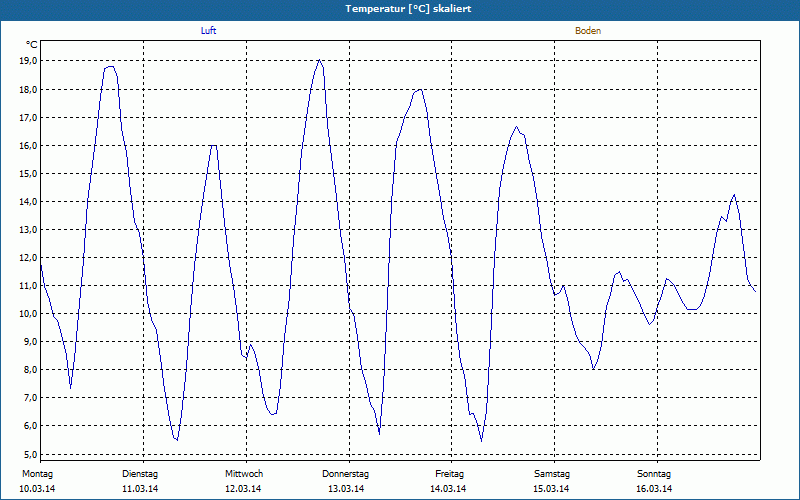Screen dimensions: 800x500
Task: Click the 11,0 y-axis value
Action: (29, 286)
